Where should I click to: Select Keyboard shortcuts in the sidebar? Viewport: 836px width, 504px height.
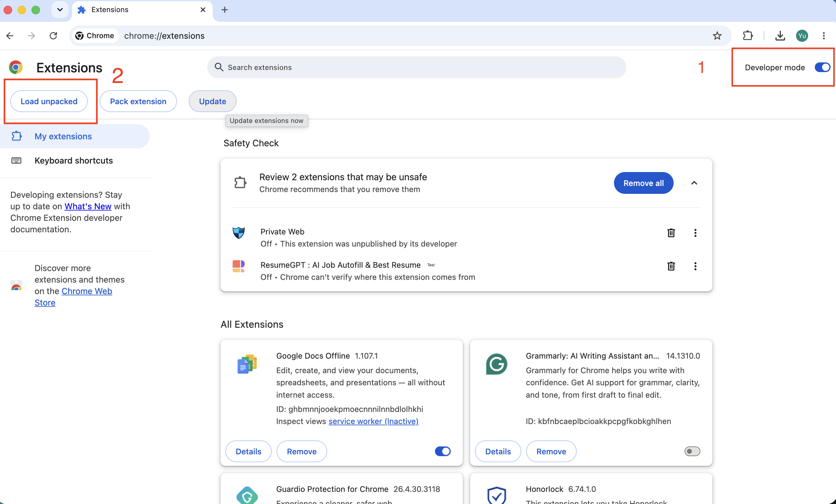73,161
